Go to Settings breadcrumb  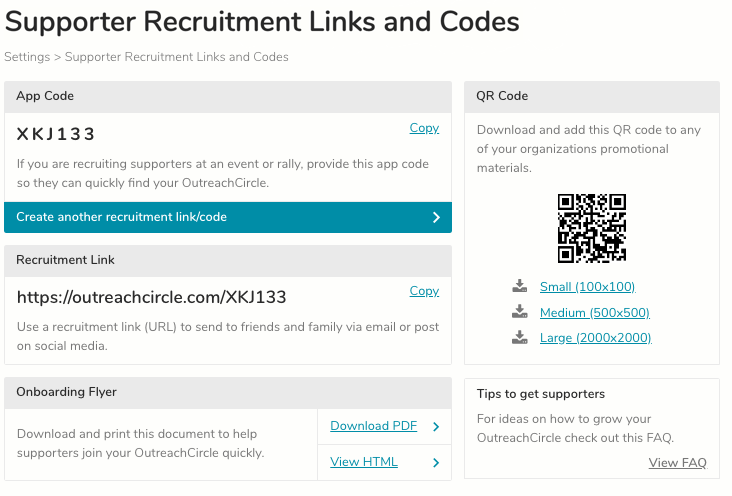point(27,57)
